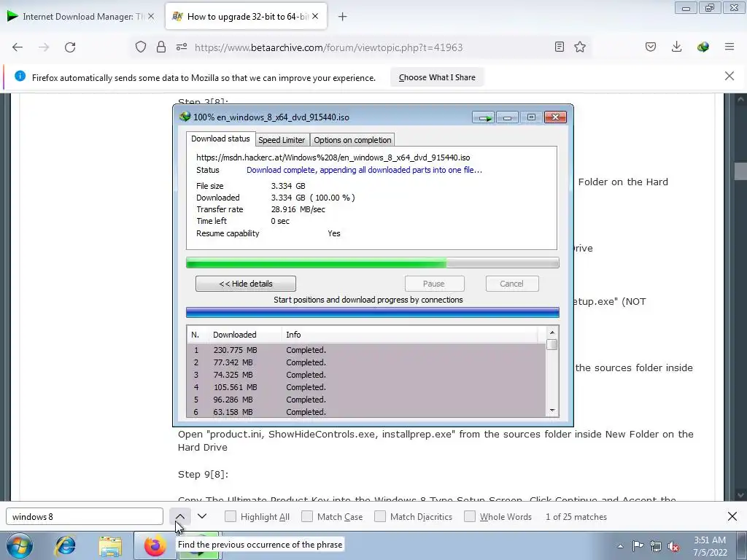Click IDM globe icon in dialog title
This screenshot has width=747, height=560.
(x=185, y=117)
